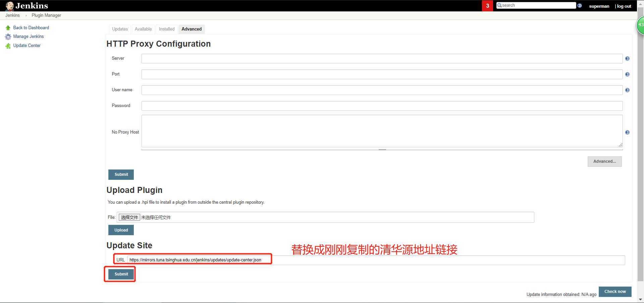This screenshot has height=303, width=644.
Task: Click into the User name input field
Action: click(382, 90)
